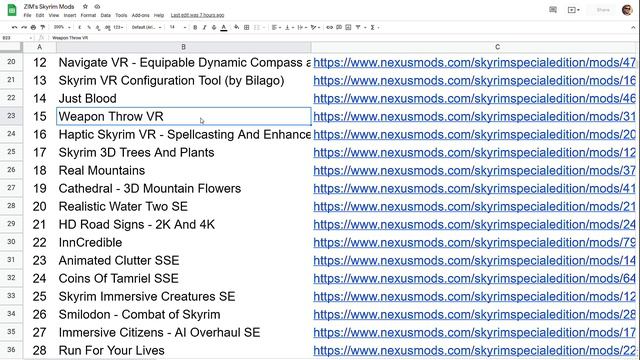Select row 23 header
Image resolution: width=640 pixels, height=360 pixels.
tap(11, 116)
